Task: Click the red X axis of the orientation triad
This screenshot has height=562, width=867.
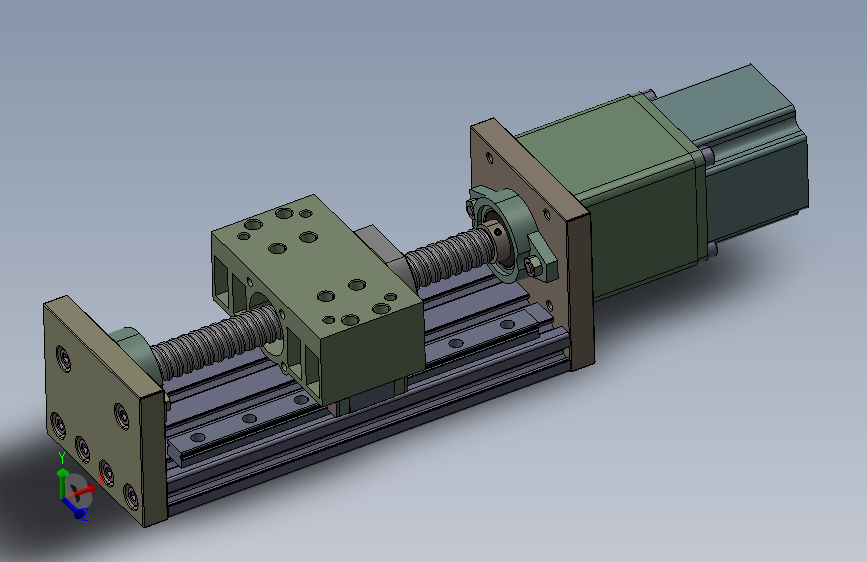Action: pyautogui.click(x=83, y=490)
